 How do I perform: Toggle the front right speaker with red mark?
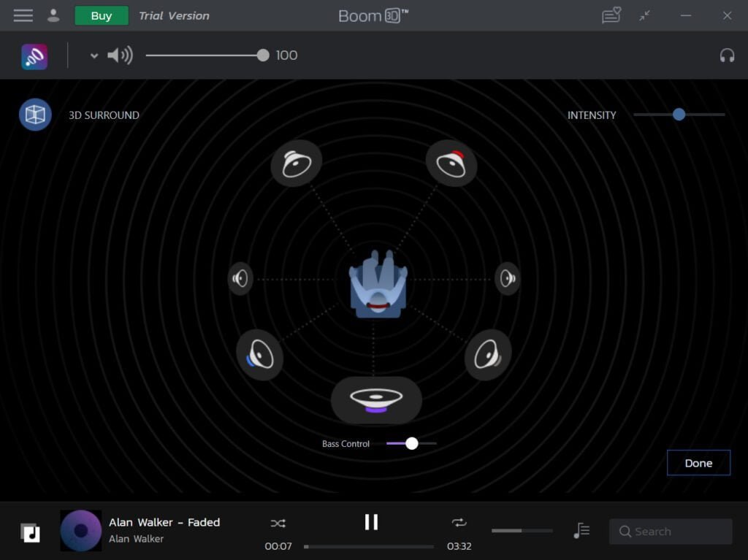tap(451, 163)
